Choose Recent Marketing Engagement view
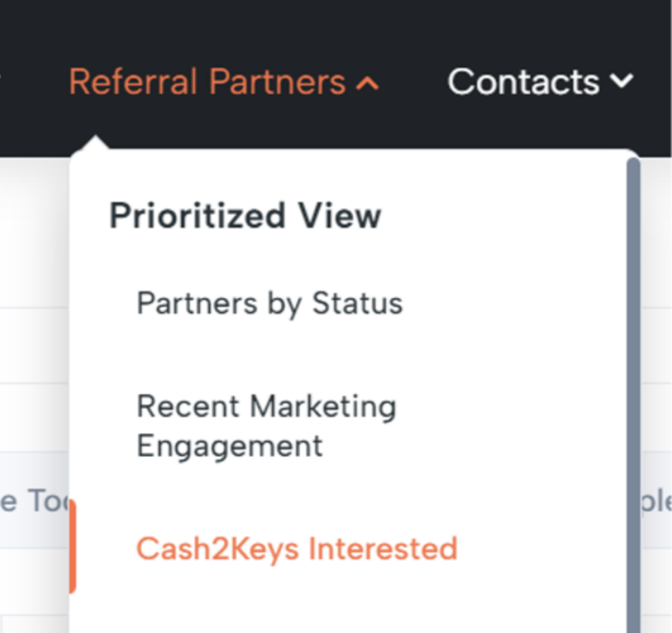 [266, 426]
